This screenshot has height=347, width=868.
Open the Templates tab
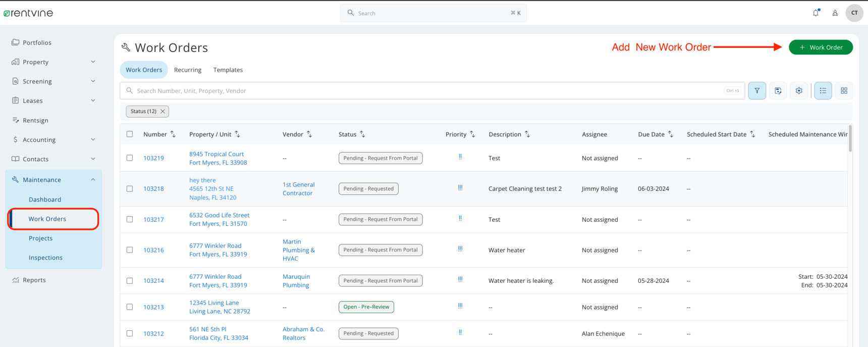tap(228, 70)
